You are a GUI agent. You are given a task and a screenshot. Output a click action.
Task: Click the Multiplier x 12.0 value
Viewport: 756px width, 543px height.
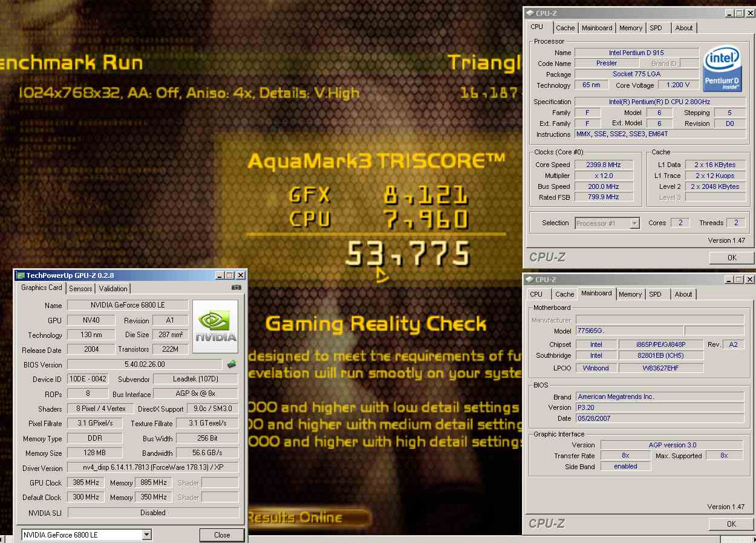tap(604, 176)
